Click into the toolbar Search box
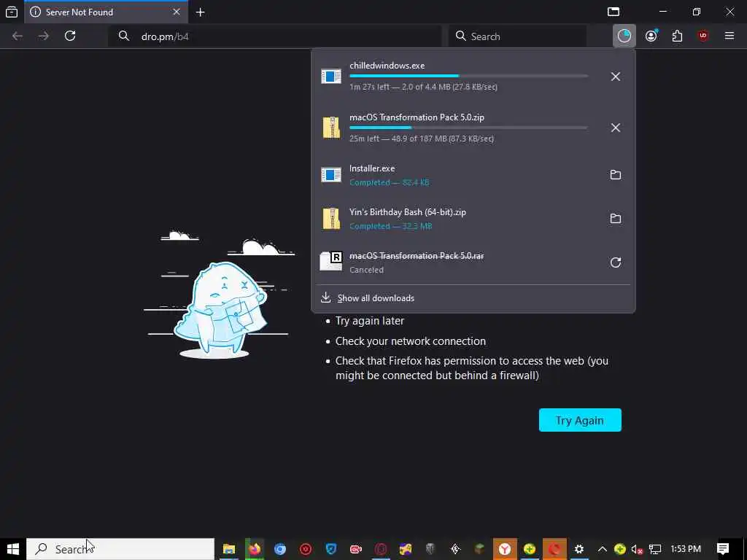 click(517, 36)
